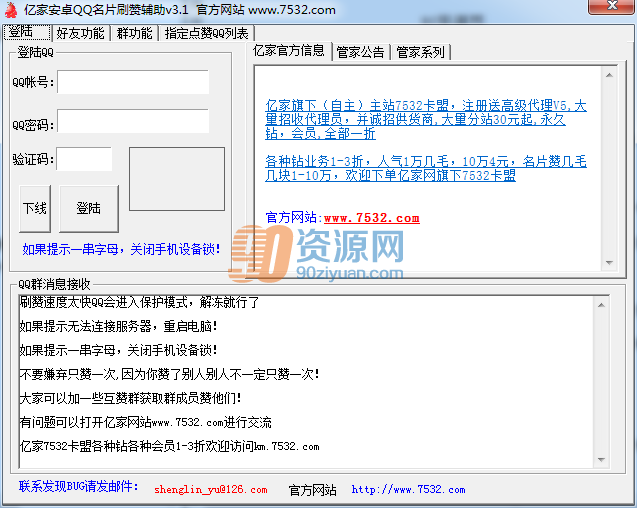Open the 管家系列 tab

tap(420, 52)
